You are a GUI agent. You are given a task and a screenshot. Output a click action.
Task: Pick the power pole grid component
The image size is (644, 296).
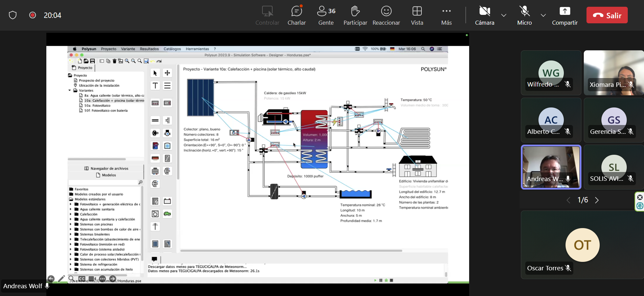point(155,226)
